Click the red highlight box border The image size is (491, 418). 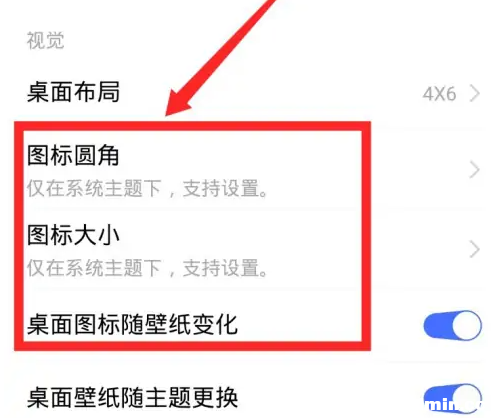click(x=193, y=126)
